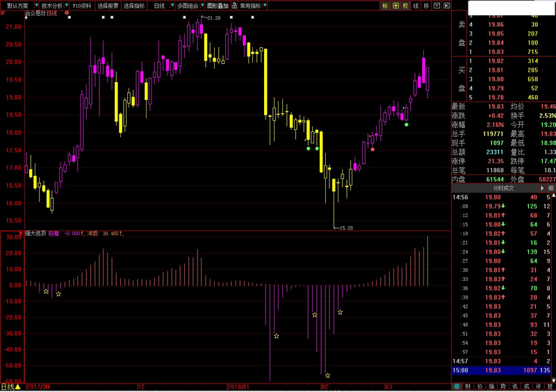The image size is (556, 392).
Task: Click the 总手 119771 value
Action: [x=493, y=133]
